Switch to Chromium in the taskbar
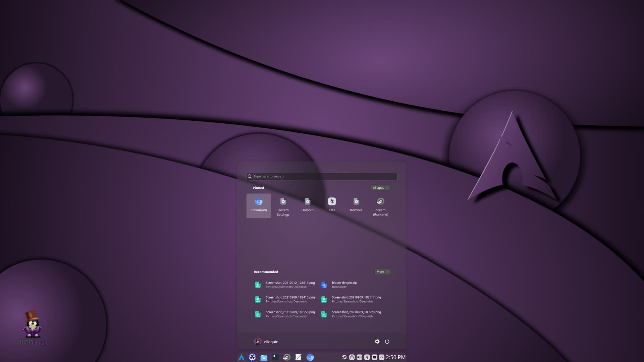The width and height of the screenshot is (644, 362). coord(310,357)
